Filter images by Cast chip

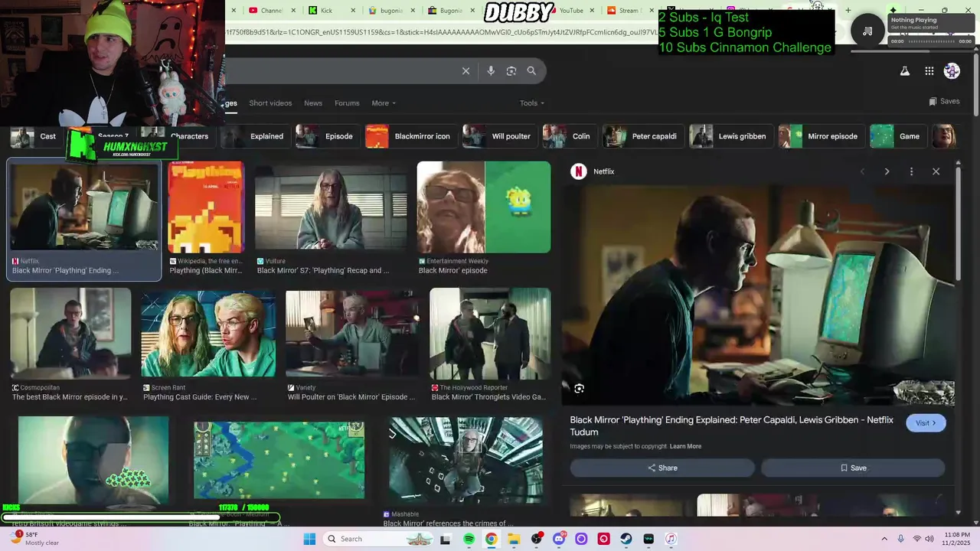[35, 136]
